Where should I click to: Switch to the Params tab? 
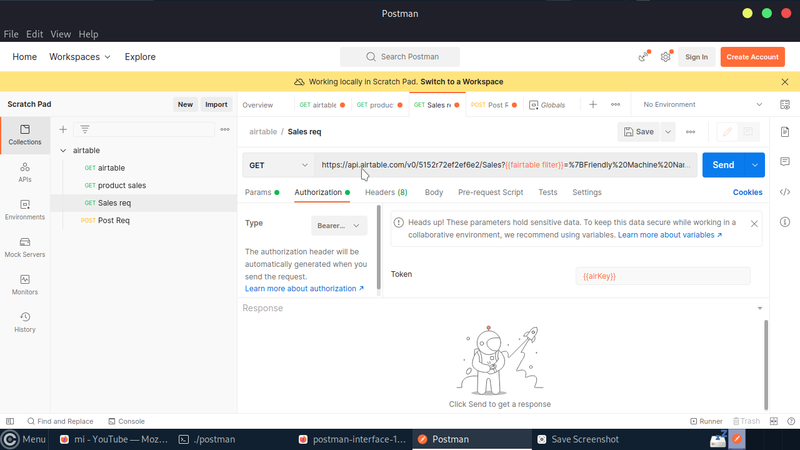[262, 192]
